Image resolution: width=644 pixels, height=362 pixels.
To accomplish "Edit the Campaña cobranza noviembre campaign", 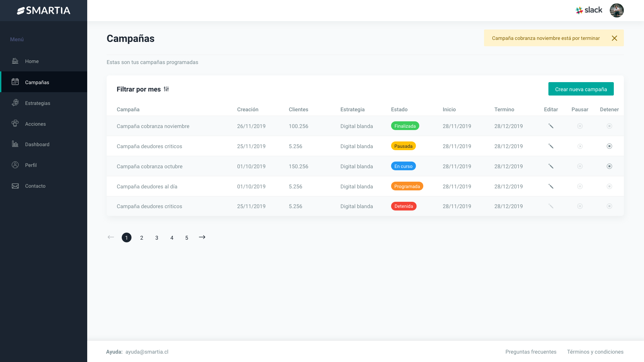I will pos(551,126).
